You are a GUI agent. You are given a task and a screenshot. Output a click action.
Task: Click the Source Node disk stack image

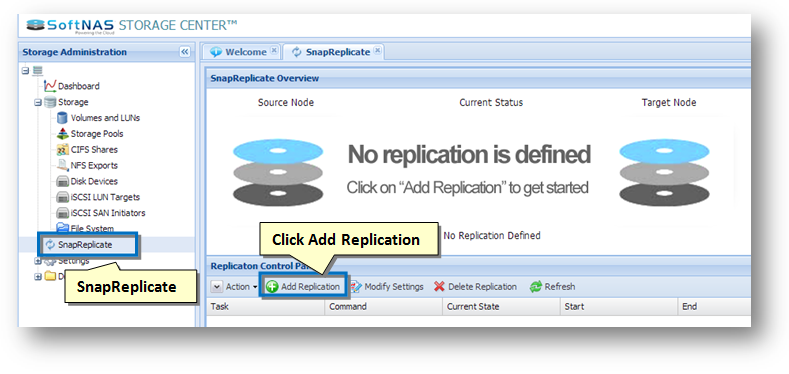click(278, 172)
